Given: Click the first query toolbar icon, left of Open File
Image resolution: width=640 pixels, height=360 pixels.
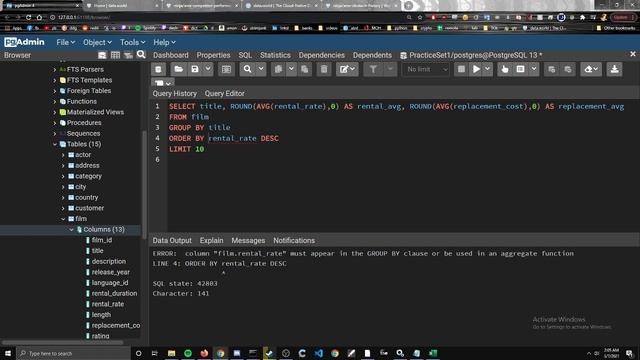Looking at the screenshot, I should tap(158, 69).
